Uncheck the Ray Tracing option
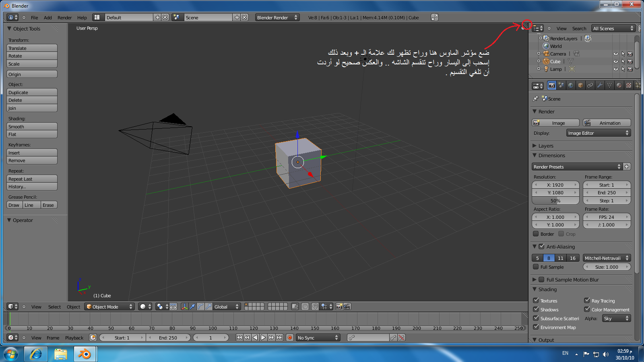Screen dimensions: 644x362 pos(587,300)
